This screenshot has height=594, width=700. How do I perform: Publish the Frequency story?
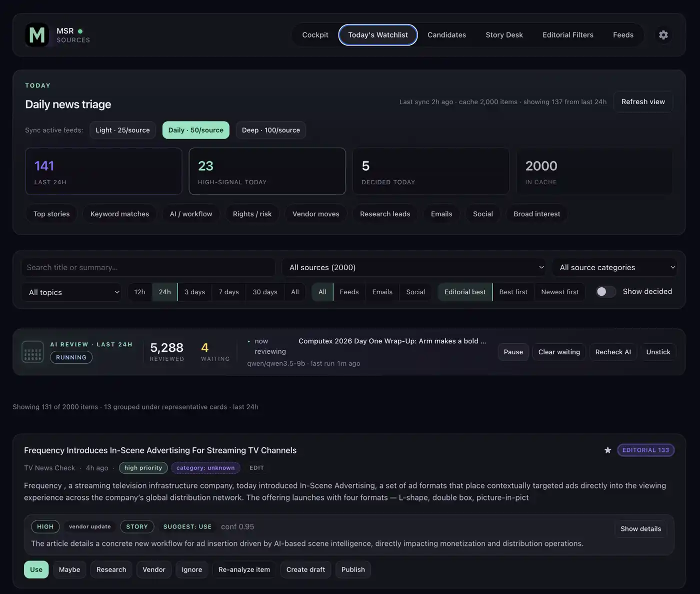353,569
